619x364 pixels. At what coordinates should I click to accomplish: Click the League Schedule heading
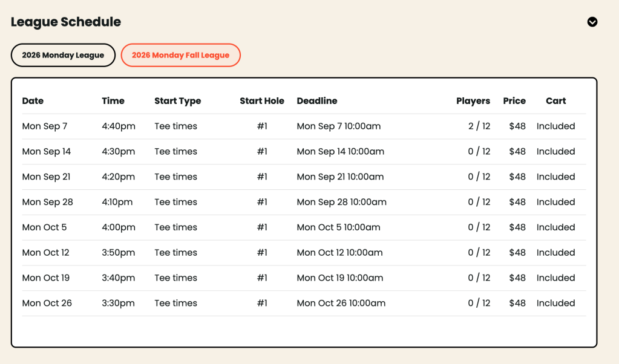66,22
